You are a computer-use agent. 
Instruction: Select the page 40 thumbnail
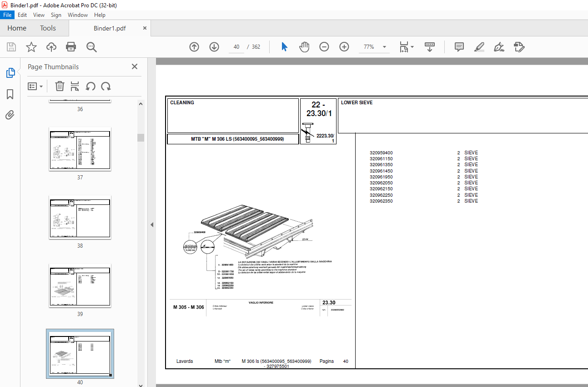click(80, 354)
